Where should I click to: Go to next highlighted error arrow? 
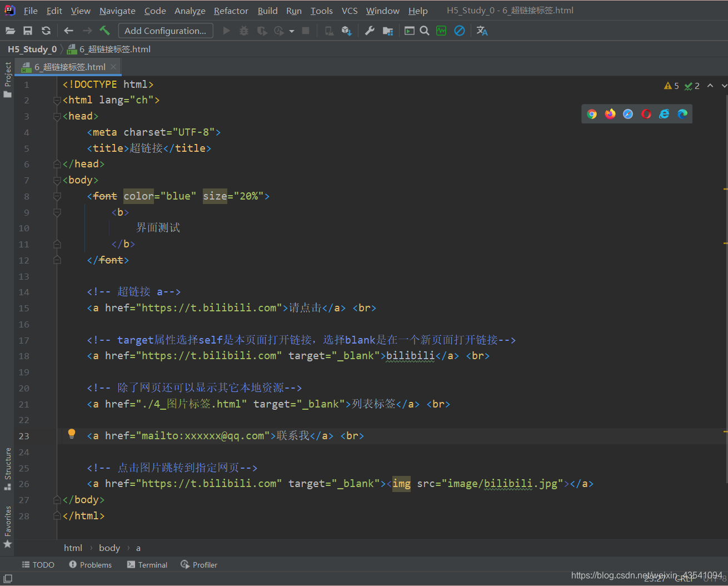point(724,86)
